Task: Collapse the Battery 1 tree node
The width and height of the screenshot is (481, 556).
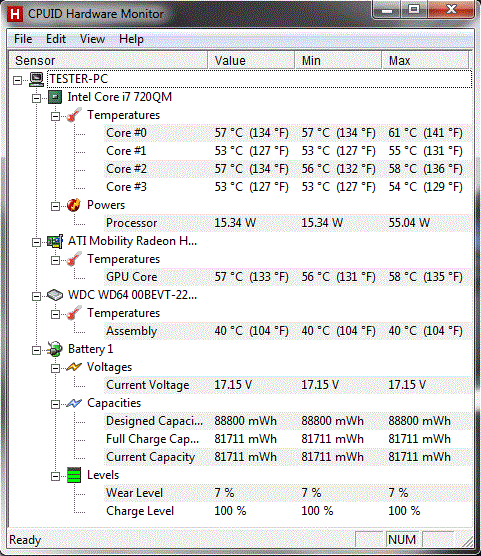Action: tap(36, 351)
